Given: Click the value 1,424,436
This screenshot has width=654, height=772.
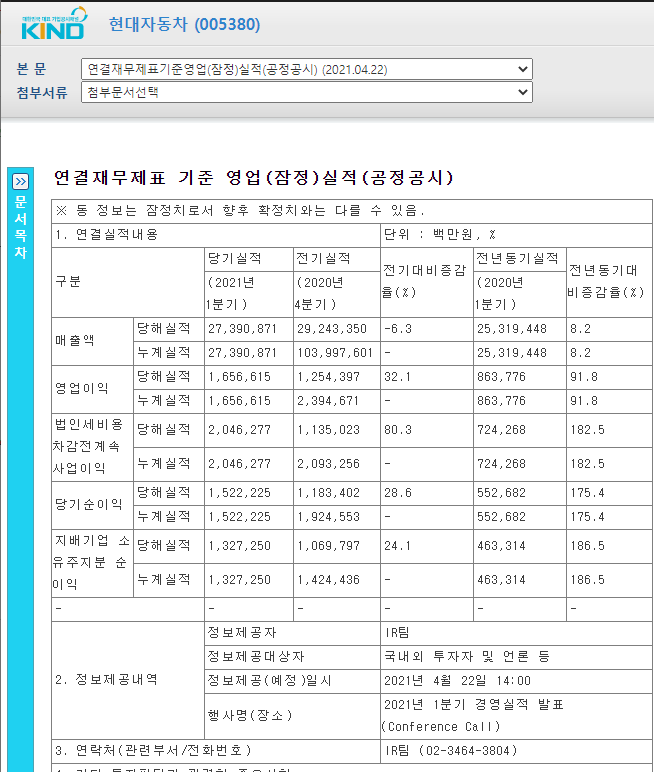Looking at the screenshot, I should point(328,580).
